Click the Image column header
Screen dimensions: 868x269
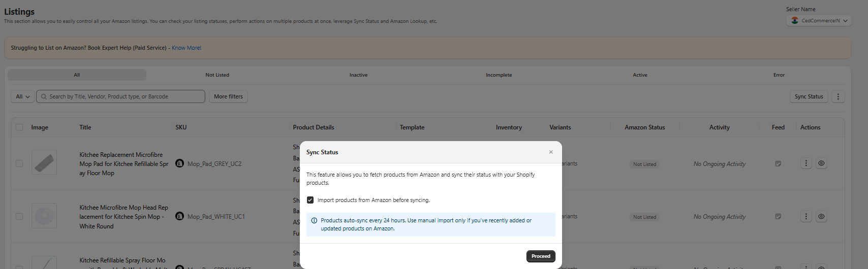point(40,127)
